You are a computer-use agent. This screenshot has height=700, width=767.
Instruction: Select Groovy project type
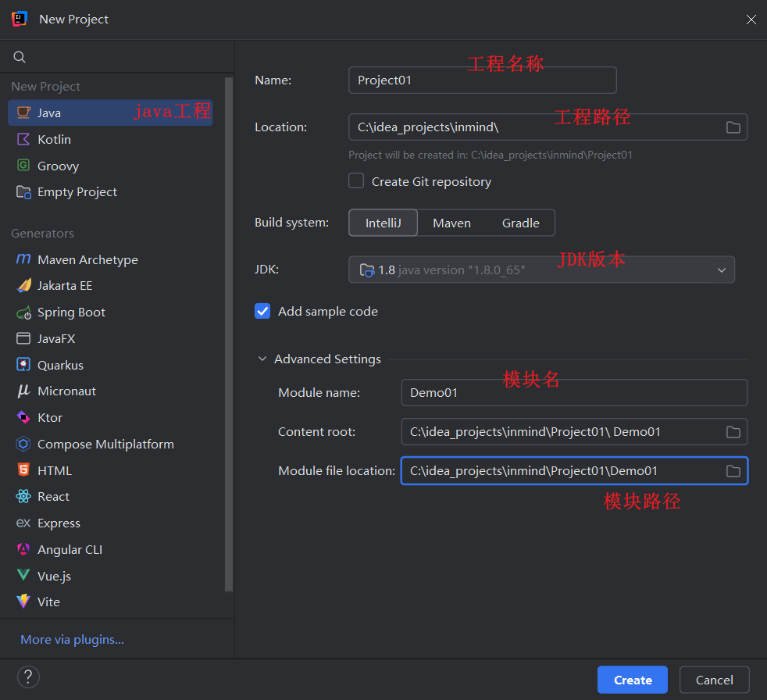(x=111, y=166)
